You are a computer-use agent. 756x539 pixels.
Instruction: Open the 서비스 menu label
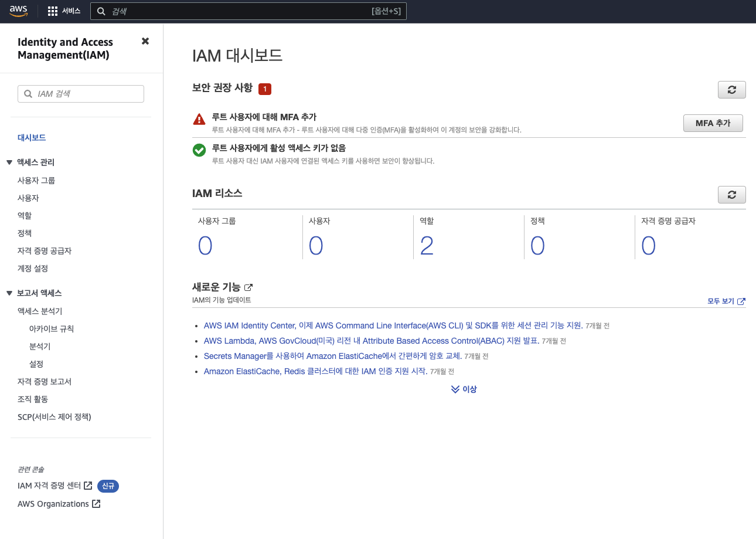(71, 11)
